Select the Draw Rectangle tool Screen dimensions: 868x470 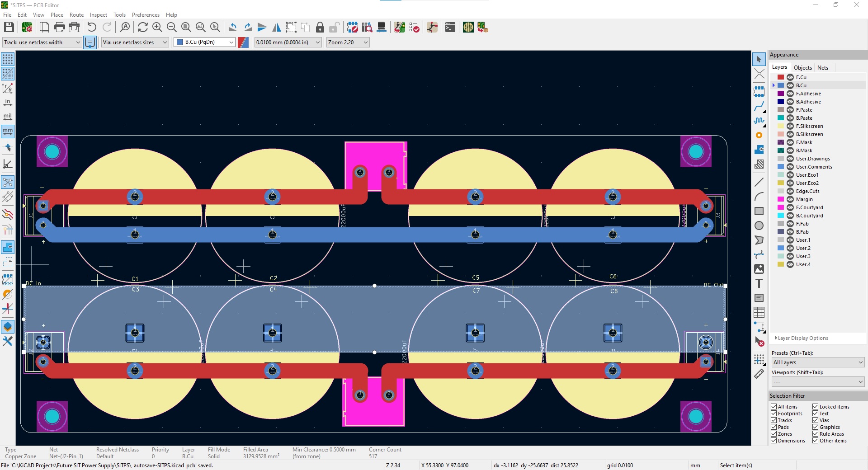point(759,211)
